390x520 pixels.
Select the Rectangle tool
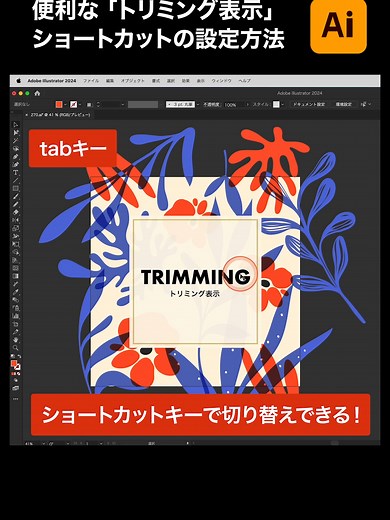16,189
